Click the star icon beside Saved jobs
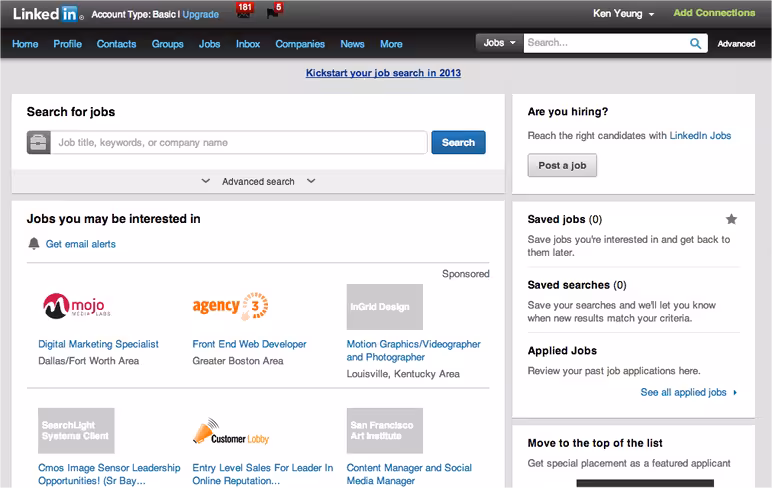The height and width of the screenshot is (488, 772). [731, 219]
